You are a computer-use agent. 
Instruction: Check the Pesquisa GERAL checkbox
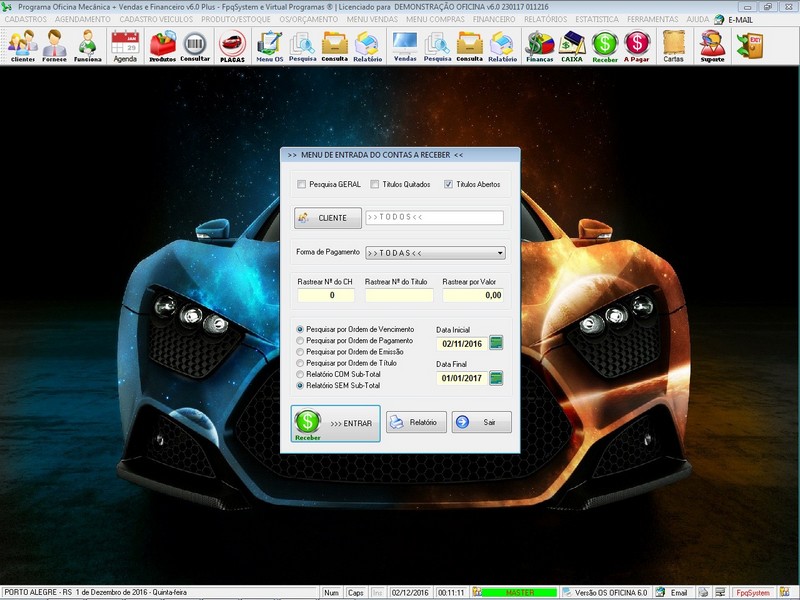pos(302,184)
